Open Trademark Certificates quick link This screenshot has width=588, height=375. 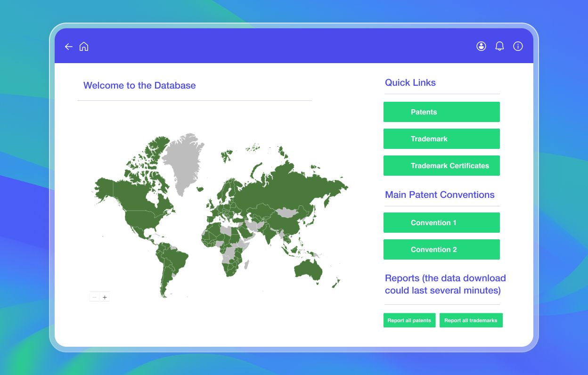441,166
